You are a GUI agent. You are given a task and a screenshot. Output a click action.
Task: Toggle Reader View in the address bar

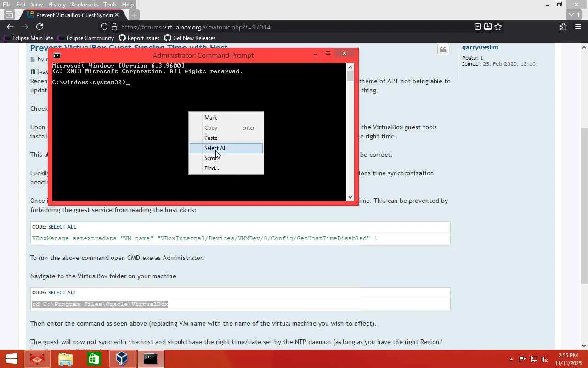click(478, 27)
